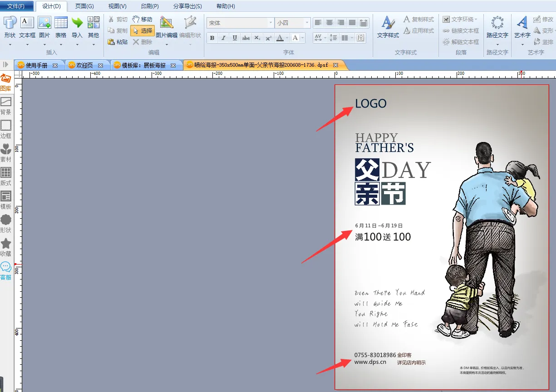This screenshot has height=392, width=556.
Task: Switch to the 视图(V) ribbon tab
Action: tap(117, 6)
